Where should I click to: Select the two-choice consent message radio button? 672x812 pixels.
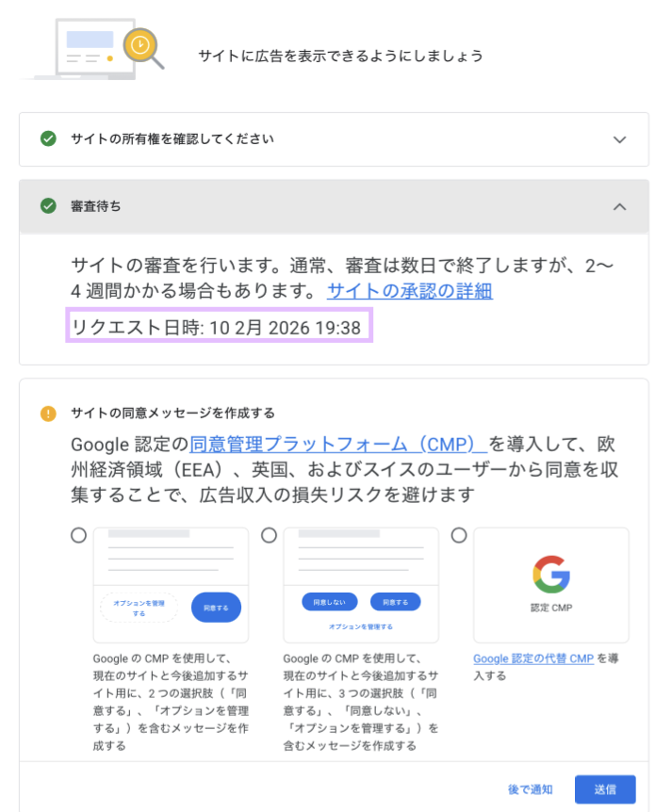pos(78,535)
